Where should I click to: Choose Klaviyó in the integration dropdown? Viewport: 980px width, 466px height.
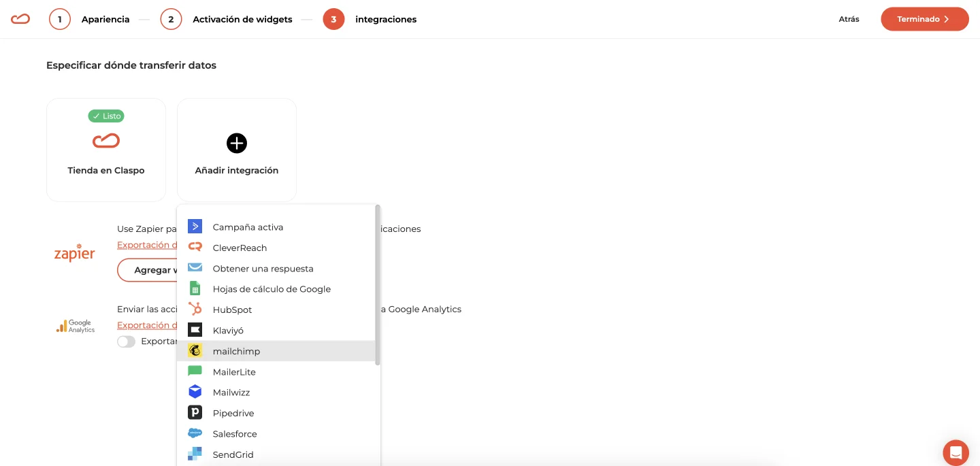pos(228,331)
